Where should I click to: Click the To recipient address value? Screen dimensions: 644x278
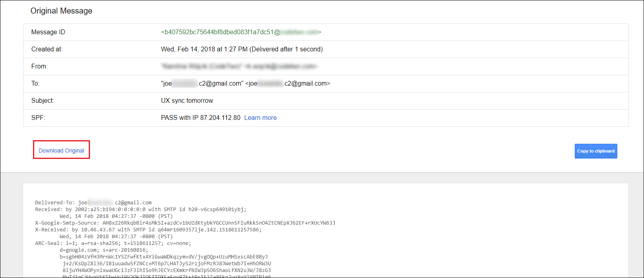pyautogui.click(x=246, y=83)
